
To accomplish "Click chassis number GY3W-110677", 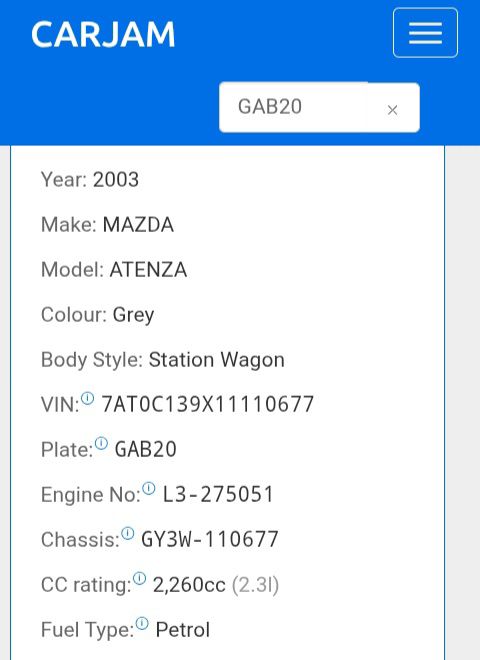I will (210, 539).
